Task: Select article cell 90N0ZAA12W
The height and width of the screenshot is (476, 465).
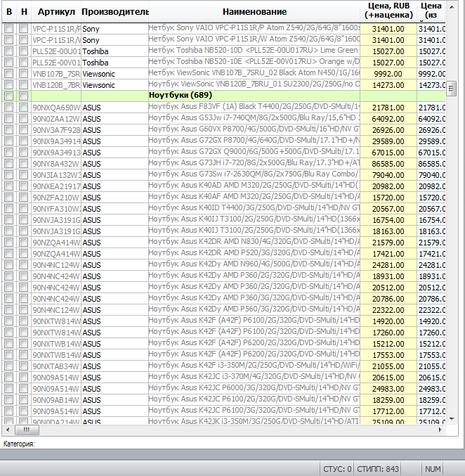Action: tap(56, 119)
